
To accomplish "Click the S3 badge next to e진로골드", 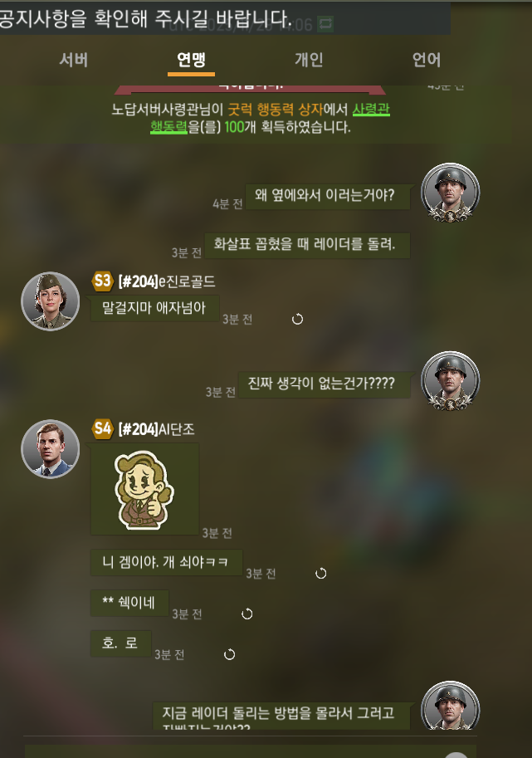I will (102, 281).
